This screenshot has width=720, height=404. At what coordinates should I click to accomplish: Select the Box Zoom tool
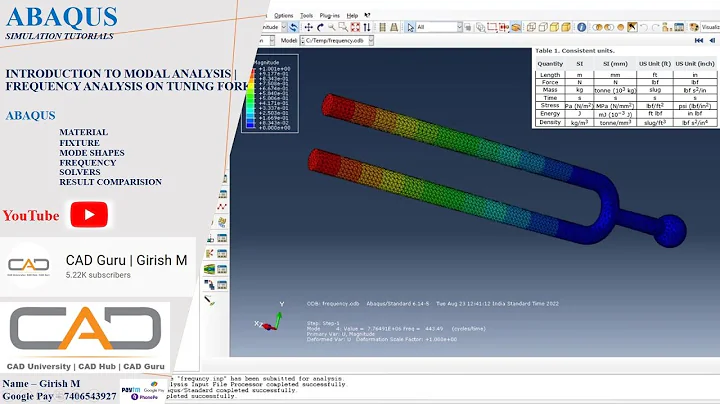click(343, 28)
